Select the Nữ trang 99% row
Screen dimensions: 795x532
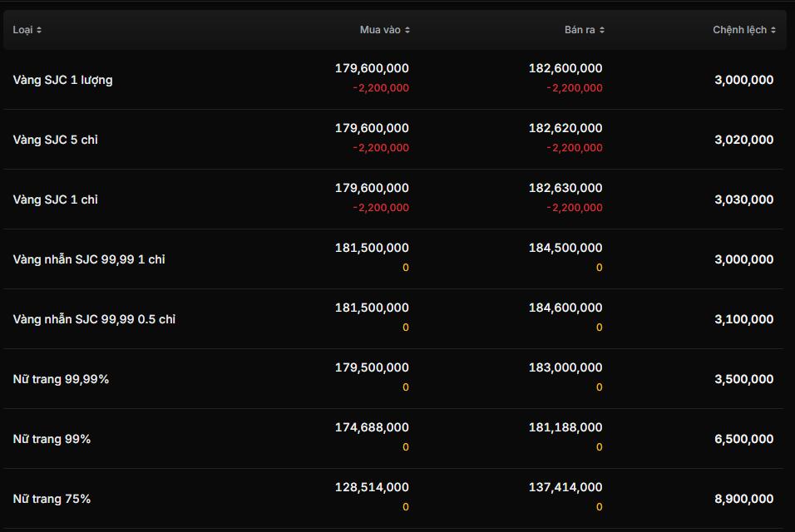[x=52, y=439]
